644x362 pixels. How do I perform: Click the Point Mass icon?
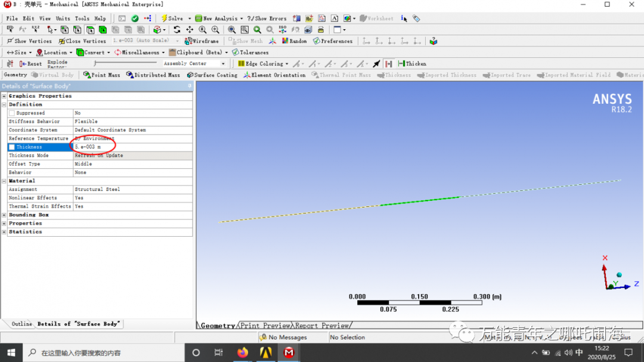pyautogui.click(x=101, y=75)
